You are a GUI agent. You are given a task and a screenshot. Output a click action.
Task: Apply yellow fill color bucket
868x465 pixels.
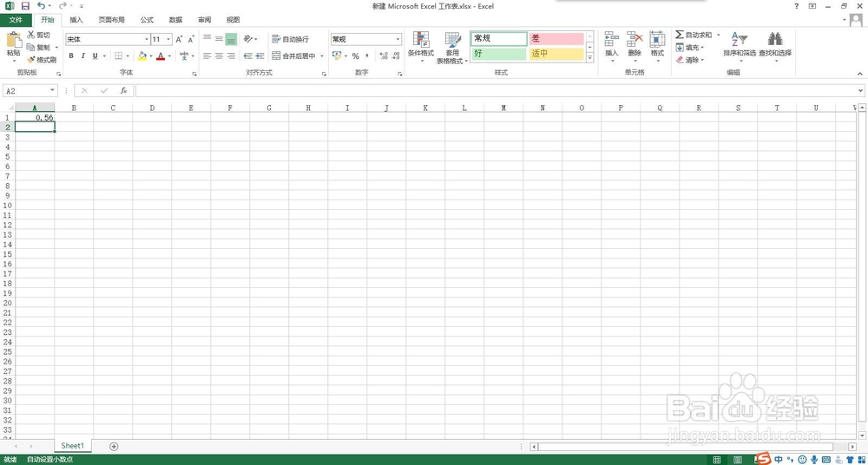(x=142, y=56)
